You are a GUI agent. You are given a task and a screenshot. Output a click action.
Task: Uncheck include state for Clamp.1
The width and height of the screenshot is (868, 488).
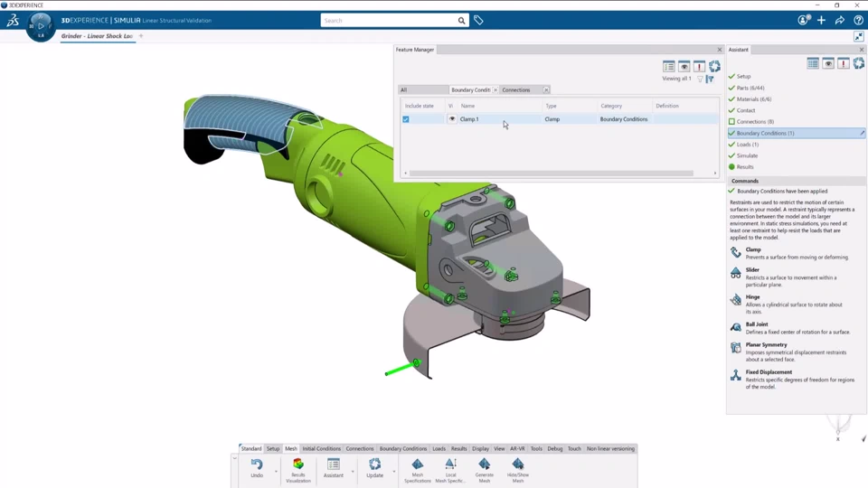(x=406, y=119)
